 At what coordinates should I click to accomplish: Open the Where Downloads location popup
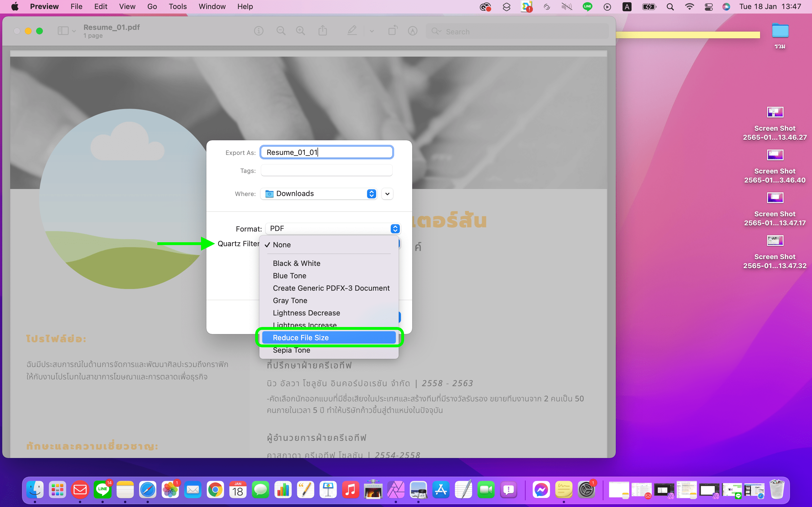pyautogui.click(x=318, y=194)
